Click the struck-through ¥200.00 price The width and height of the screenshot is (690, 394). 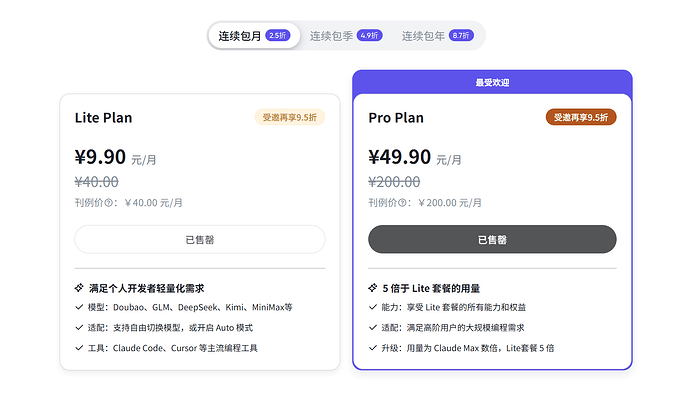coord(394,182)
